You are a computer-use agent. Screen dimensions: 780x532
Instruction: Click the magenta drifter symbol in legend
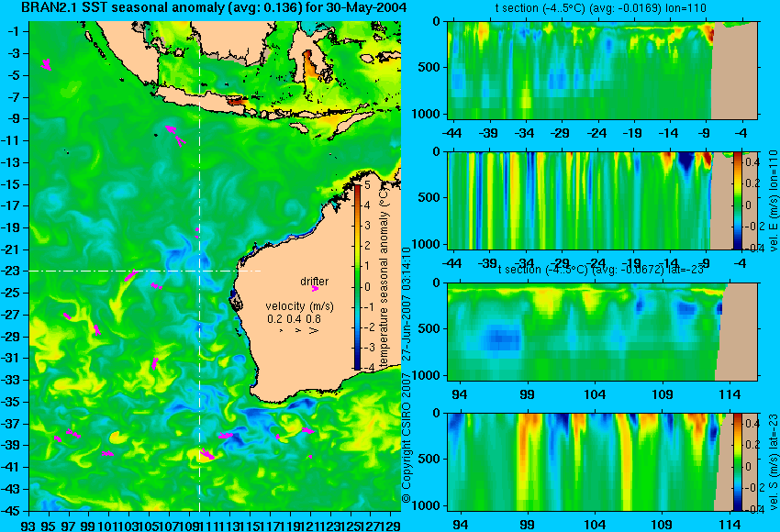click(315, 288)
